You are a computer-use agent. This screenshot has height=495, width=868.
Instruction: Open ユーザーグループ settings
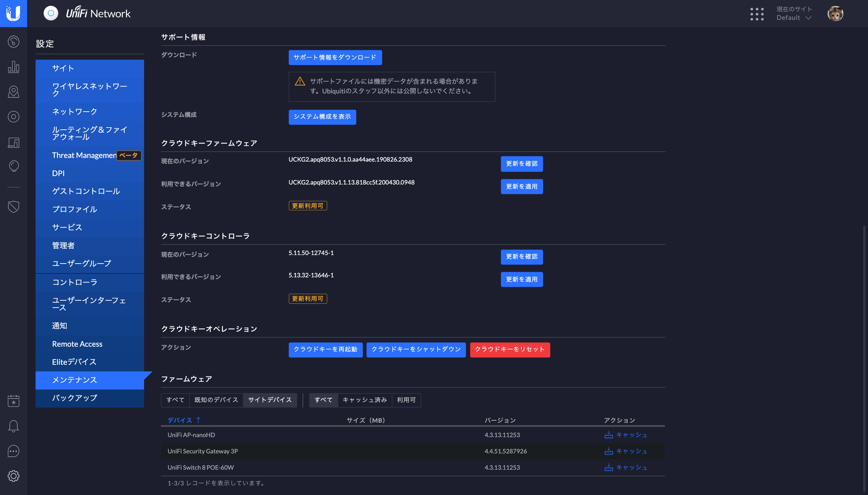coord(90,263)
